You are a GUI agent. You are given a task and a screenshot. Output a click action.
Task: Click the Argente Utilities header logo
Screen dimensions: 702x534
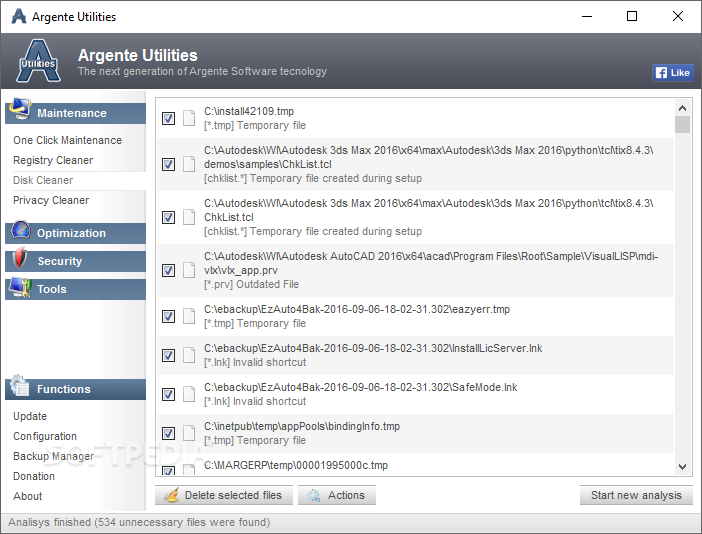[x=39, y=61]
